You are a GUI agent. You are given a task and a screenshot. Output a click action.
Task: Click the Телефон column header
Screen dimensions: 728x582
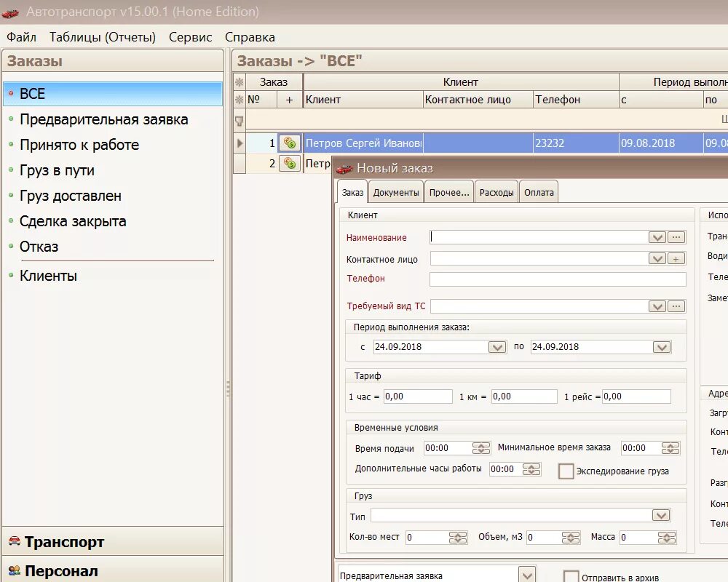click(576, 100)
